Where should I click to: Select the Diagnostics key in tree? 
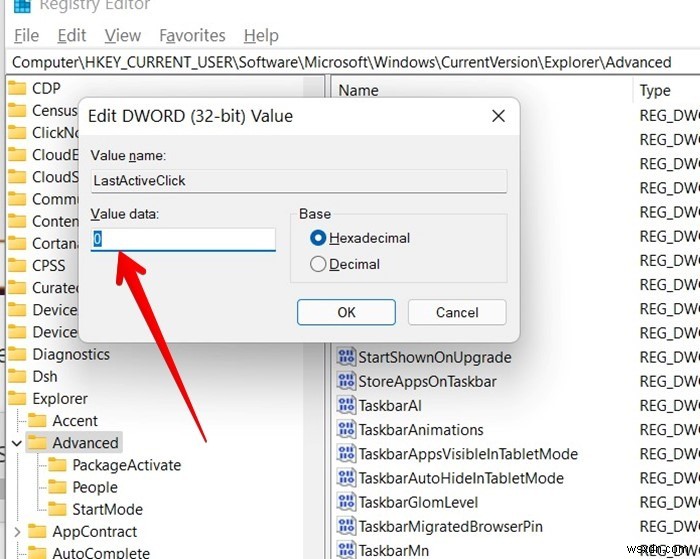tap(71, 354)
